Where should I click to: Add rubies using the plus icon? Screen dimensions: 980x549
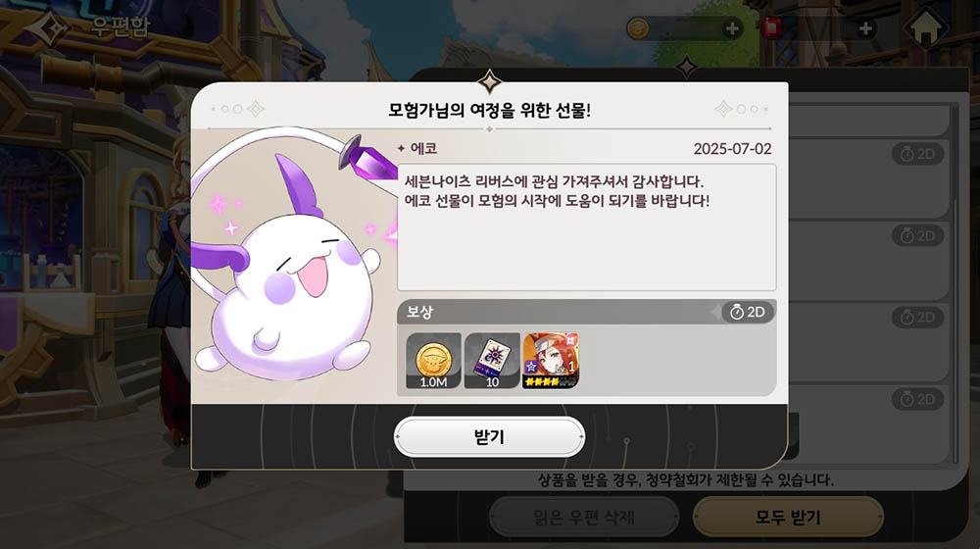point(865,28)
